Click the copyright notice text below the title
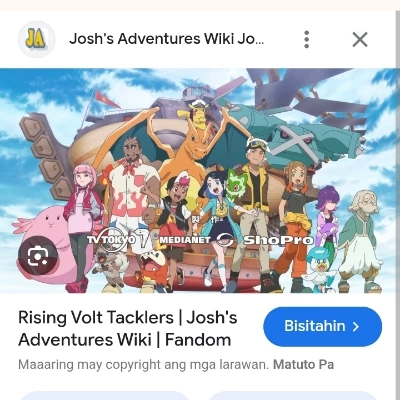The height and width of the screenshot is (400, 400). [143, 365]
